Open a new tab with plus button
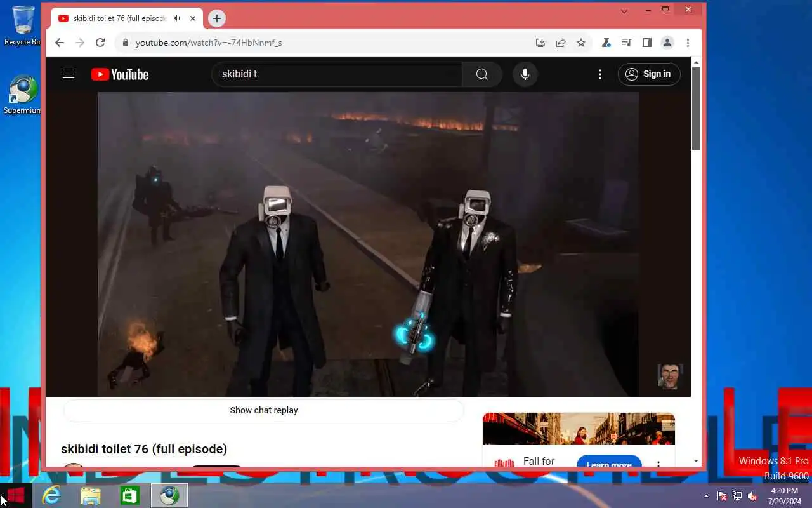 (x=217, y=18)
